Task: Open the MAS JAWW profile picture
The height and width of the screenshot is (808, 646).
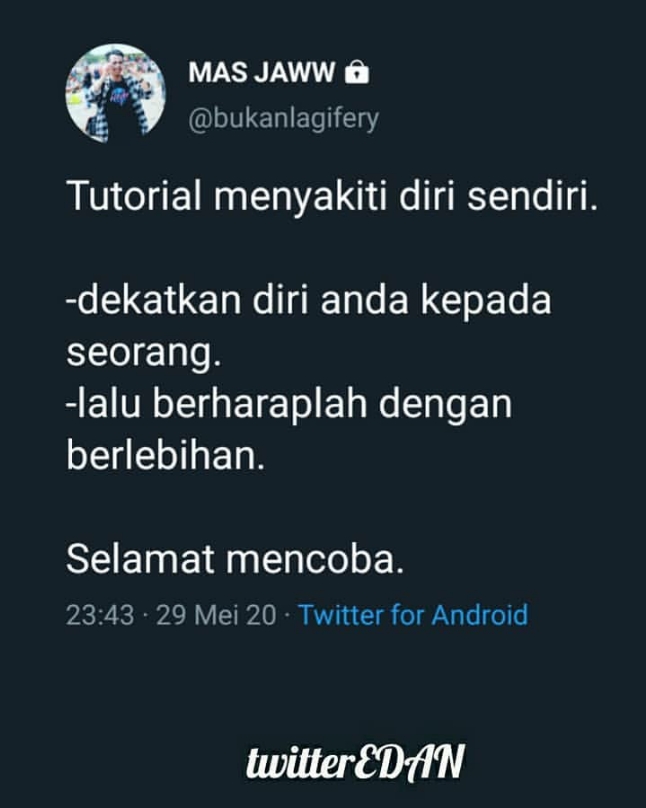Action: pos(115,93)
